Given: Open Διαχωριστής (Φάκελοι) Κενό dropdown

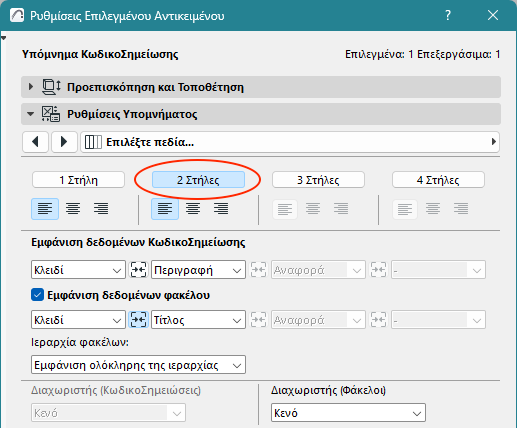Looking at the screenshot, I should [348, 413].
